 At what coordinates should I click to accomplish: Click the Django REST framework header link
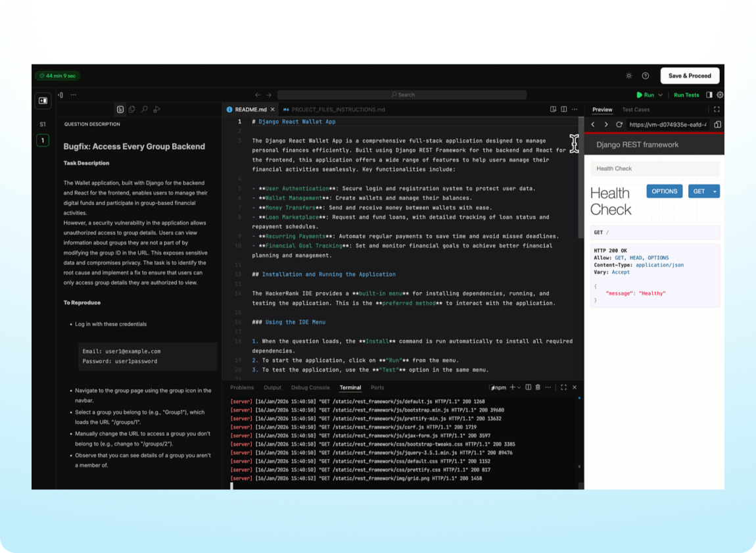click(x=637, y=145)
